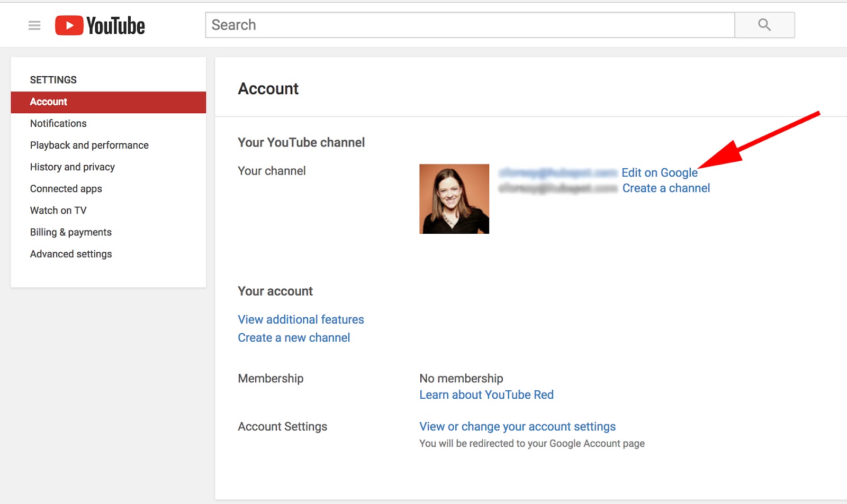The width and height of the screenshot is (847, 504).
Task: Click the Your account heading
Action: tap(275, 291)
